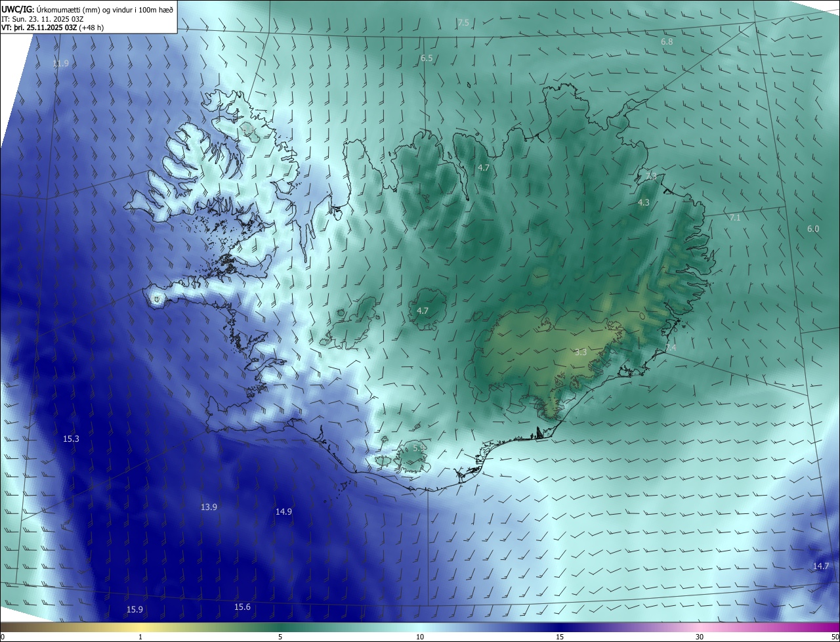Click the 1 tick on the color scale
Screen dimensions: 840x642
[140, 637]
